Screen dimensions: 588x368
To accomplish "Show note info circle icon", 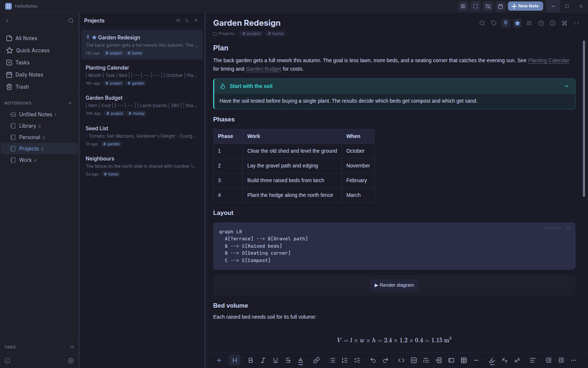I will pyautogui.click(x=553, y=23).
